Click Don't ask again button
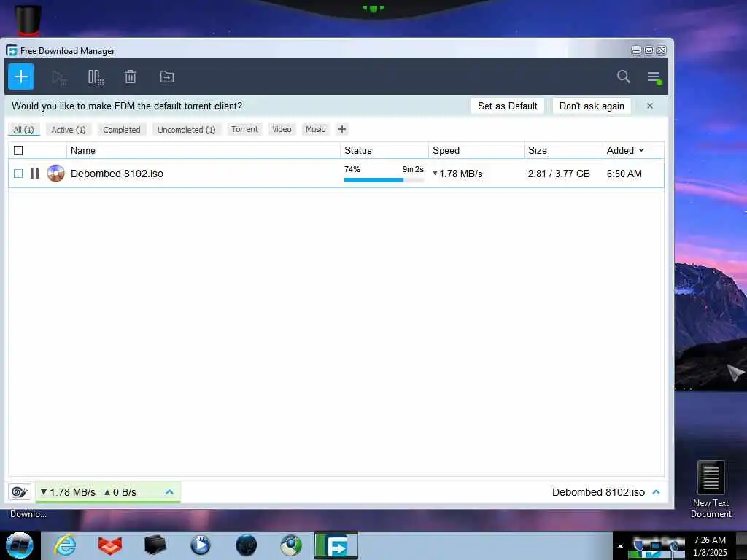Screen dimensions: 747x560 click(x=592, y=106)
